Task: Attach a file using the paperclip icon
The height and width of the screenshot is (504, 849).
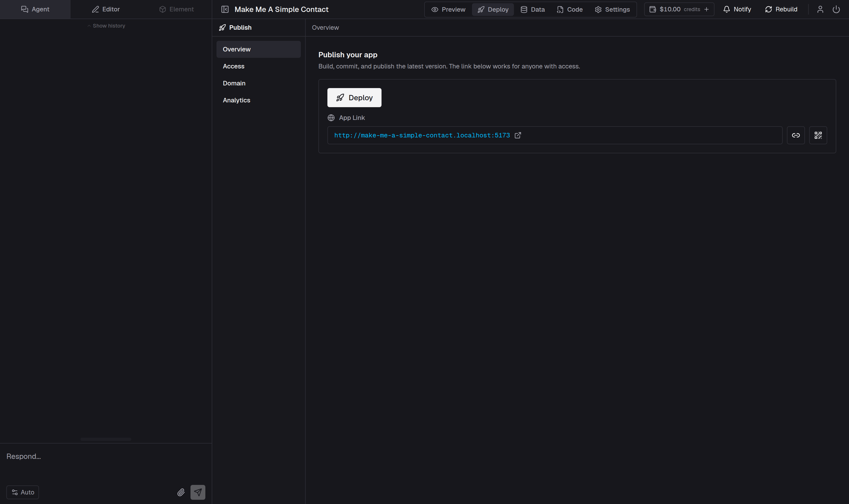Action: 181,492
